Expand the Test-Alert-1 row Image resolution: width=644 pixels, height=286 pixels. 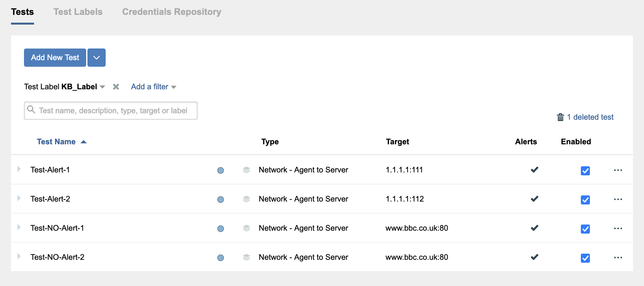tap(19, 169)
